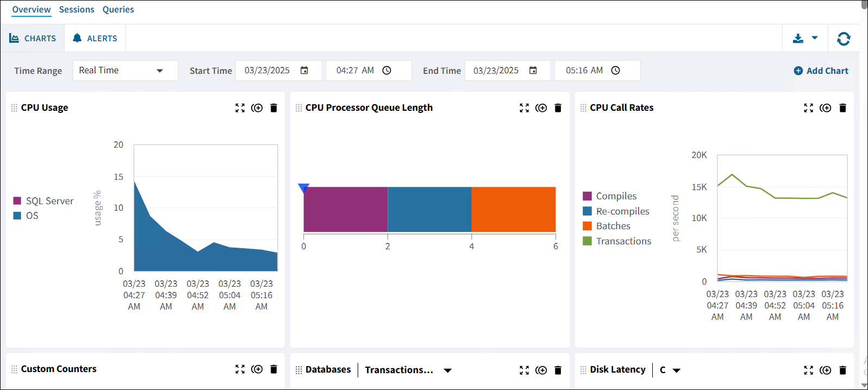Click the circle-plus icon on Custom Counters
This screenshot has width=868, height=390.
257,369
